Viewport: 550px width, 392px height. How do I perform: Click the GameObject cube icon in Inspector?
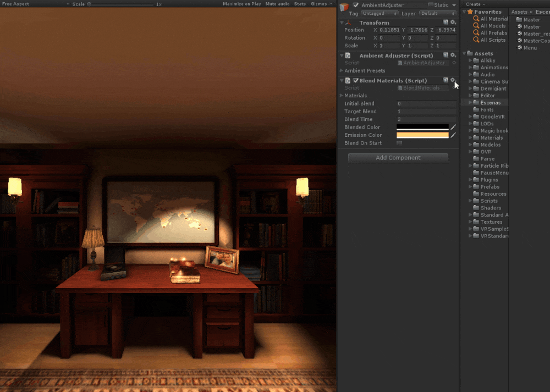344,6
